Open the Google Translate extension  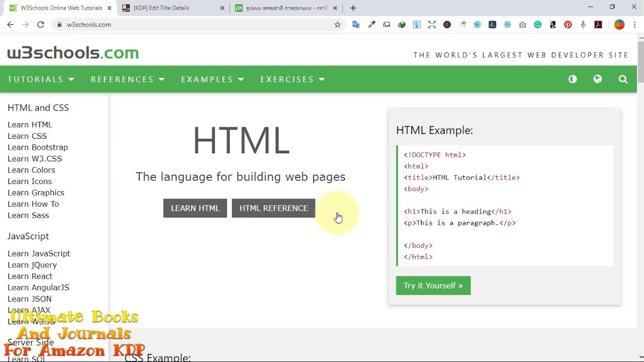356,25
